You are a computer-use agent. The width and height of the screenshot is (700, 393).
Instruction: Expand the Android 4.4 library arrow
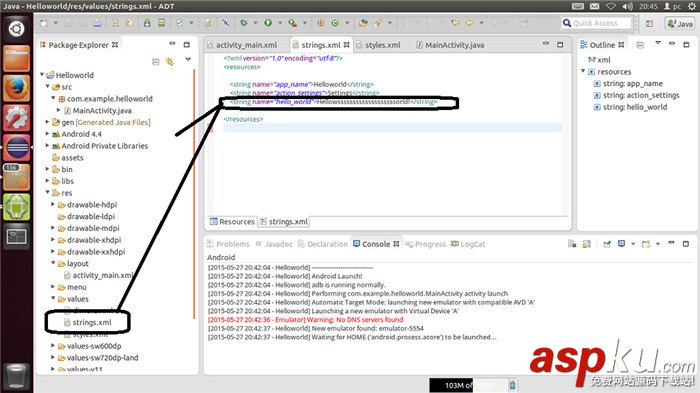point(47,134)
